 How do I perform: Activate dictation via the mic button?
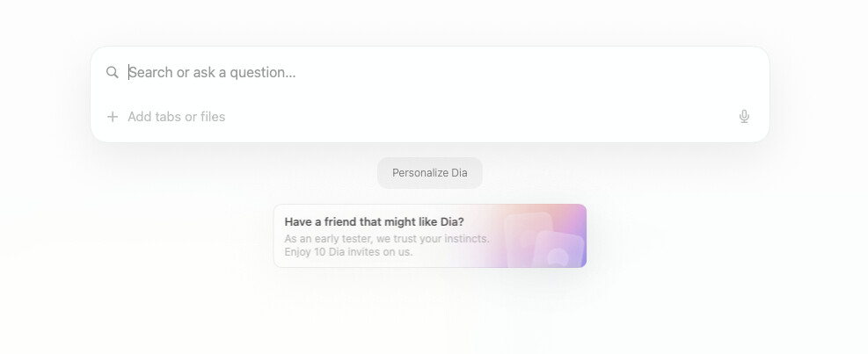[744, 116]
